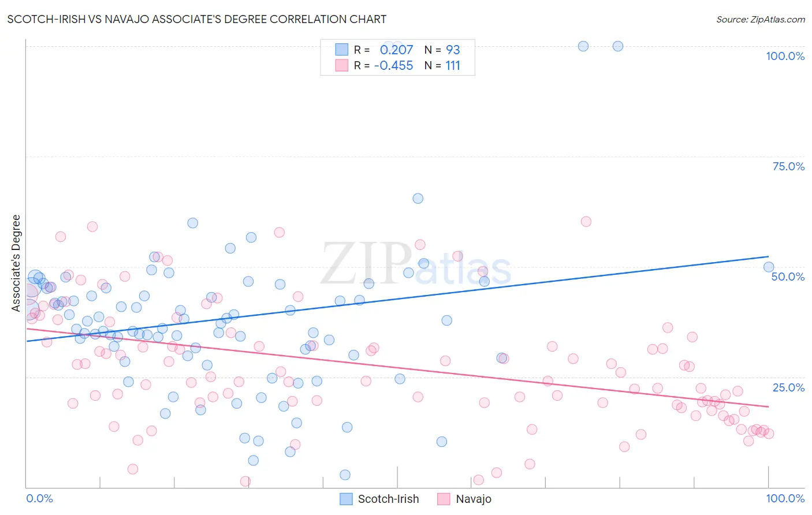
Task: Click the chart title text
Action: (197, 19)
